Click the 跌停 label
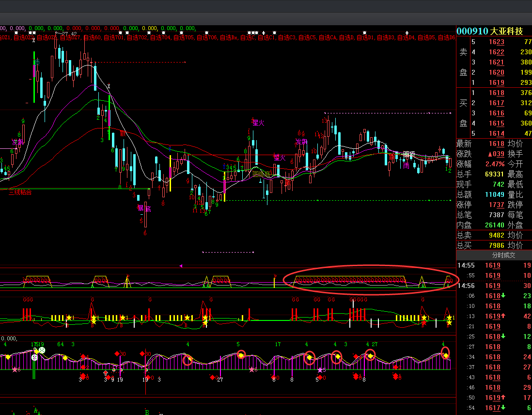This screenshot has width=532, height=415. pyautogui.click(x=515, y=205)
